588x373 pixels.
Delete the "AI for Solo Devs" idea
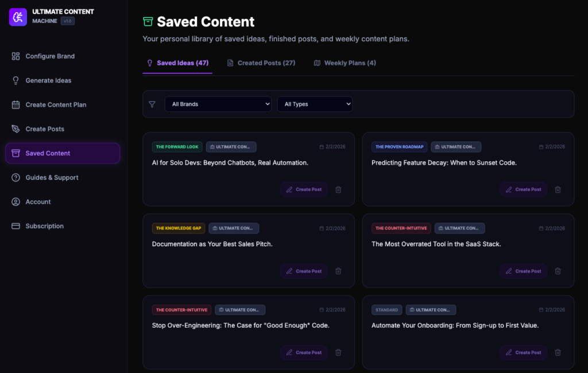click(338, 189)
